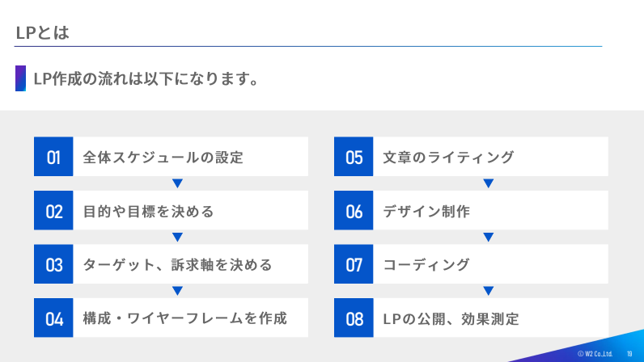Click the 構成・ワイヤーフレームを作成 step
This screenshot has width=644, height=362.
(171, 318)
